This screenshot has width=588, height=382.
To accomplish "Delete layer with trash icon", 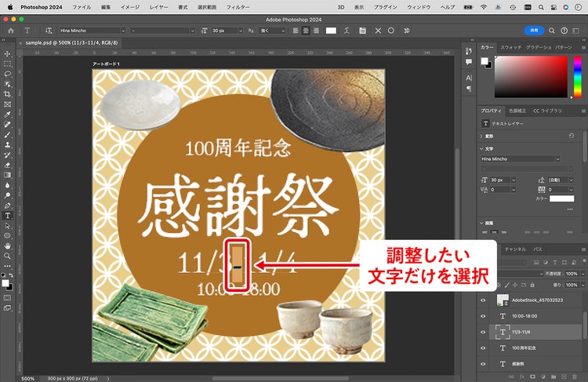I will [x=575, y=377].
